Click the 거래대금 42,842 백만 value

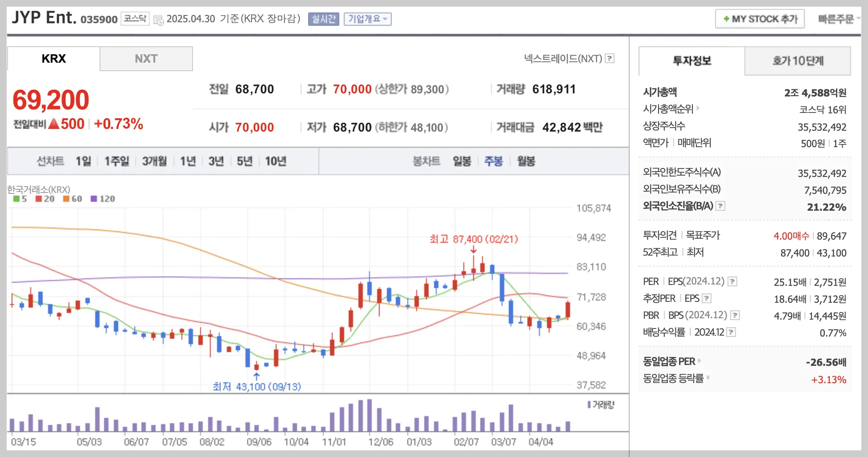pyautogui.click(x=572, y=128)
